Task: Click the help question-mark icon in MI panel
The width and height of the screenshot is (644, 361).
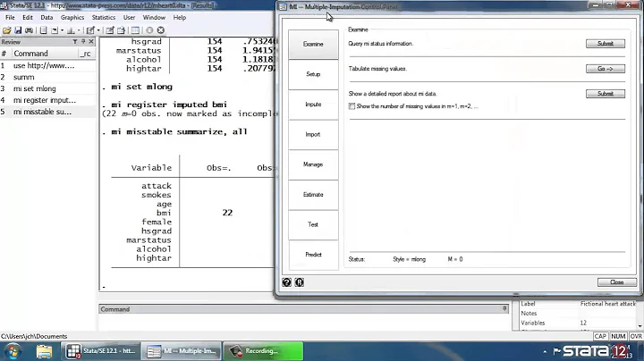Action: [287, 282]
